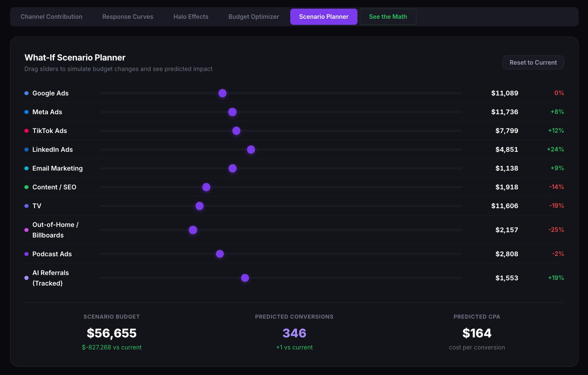The height and width of the screenshot is (375, 588).
Task: Click the Google Ads budget value $11,089
Action: (505, 93)
